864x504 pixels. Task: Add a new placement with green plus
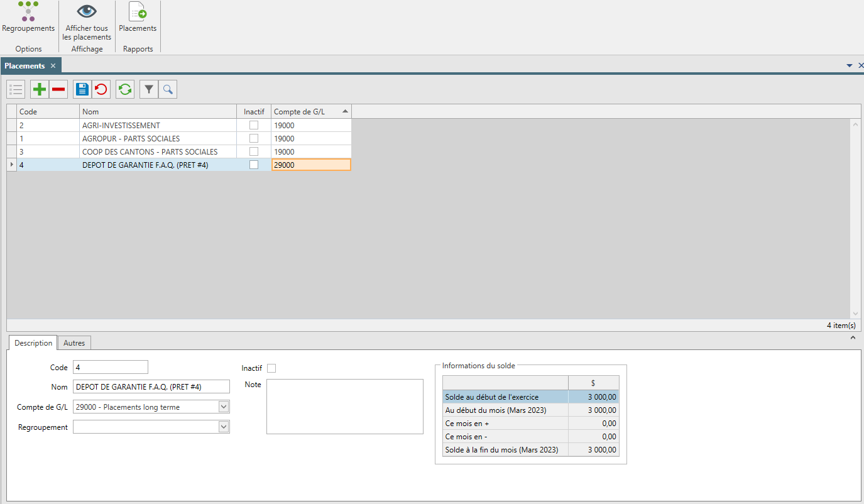coord(40,90)
